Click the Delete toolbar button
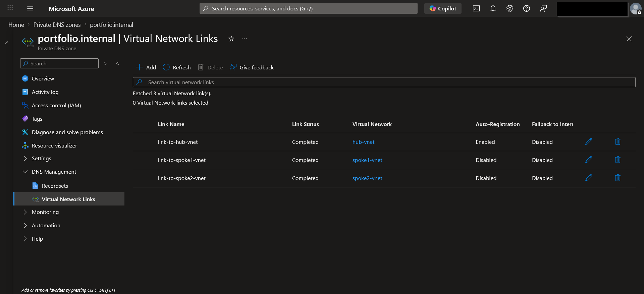Viewport: 644px width, 294px height. (210, 67)
